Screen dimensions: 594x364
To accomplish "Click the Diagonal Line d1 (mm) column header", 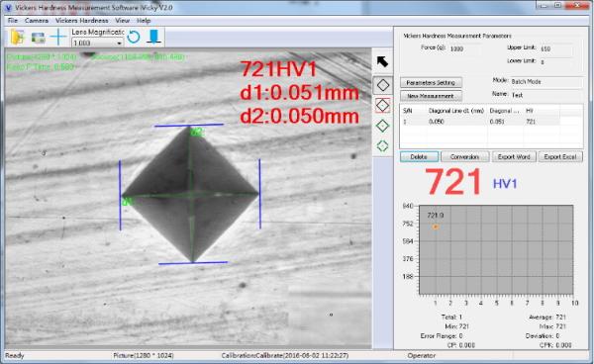I will (x=456, y=111).
